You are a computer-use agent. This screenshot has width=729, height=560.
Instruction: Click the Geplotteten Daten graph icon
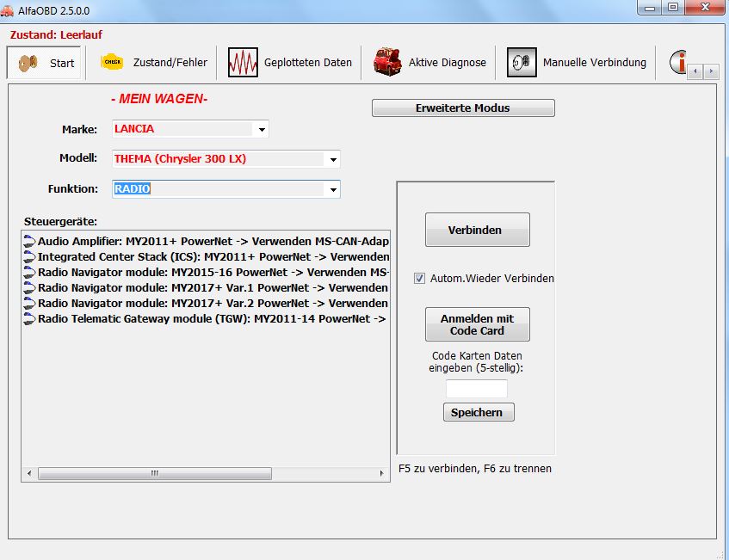pos(243,63)
